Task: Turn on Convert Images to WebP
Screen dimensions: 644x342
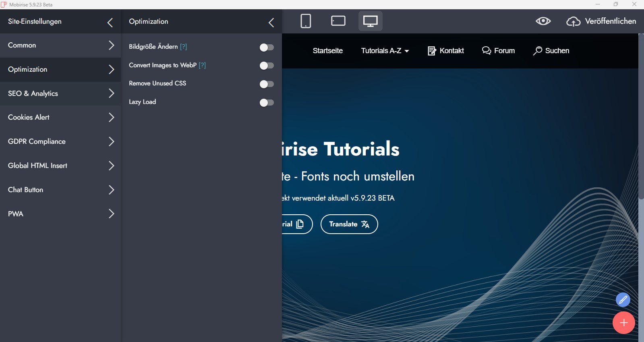Action: click(x=266, y=66)
